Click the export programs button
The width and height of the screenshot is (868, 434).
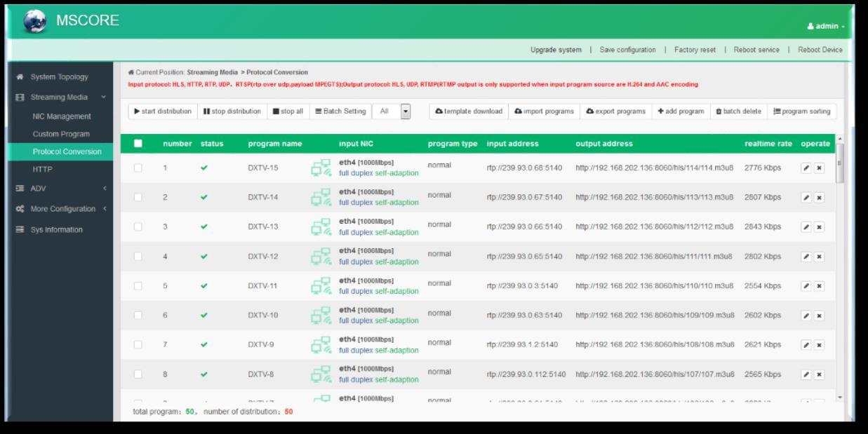pos(615,111)
